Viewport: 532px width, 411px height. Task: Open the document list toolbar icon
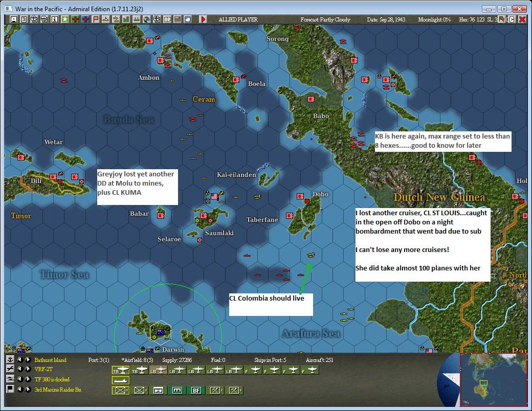(x=24, y=19)
